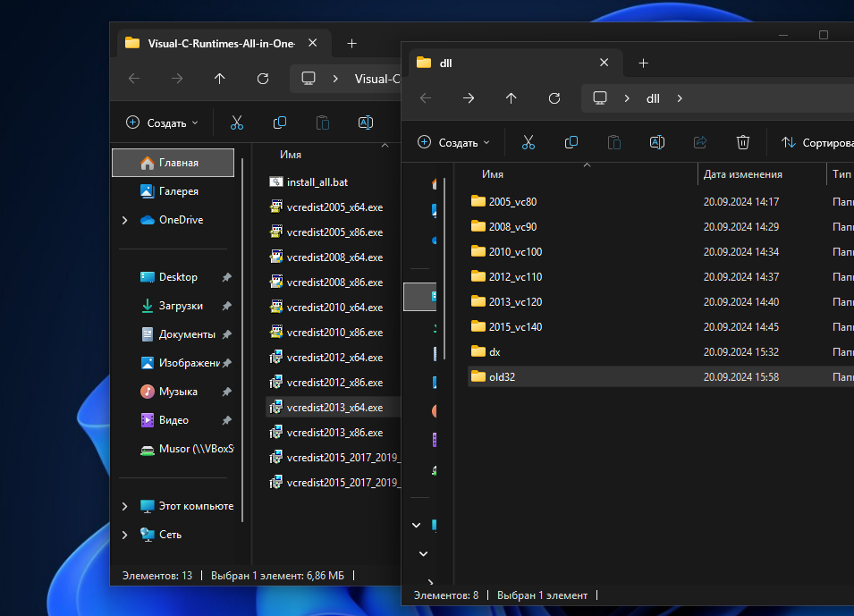Click Cut icon in dll window toolbar
854x616 pixels.
[528, 143]
